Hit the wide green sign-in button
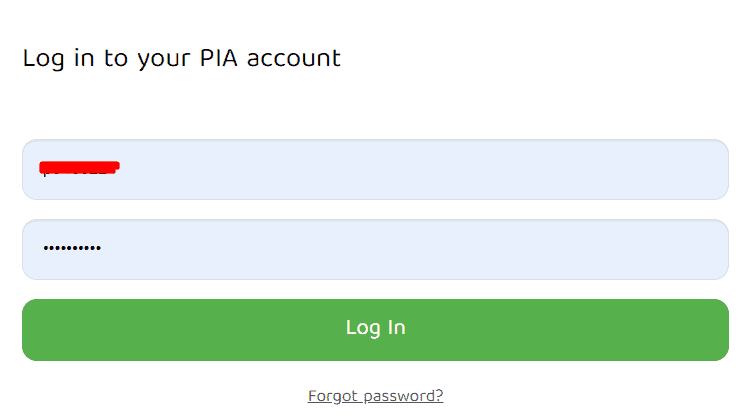This screenshot has width=753, height=418. [375, 329]
